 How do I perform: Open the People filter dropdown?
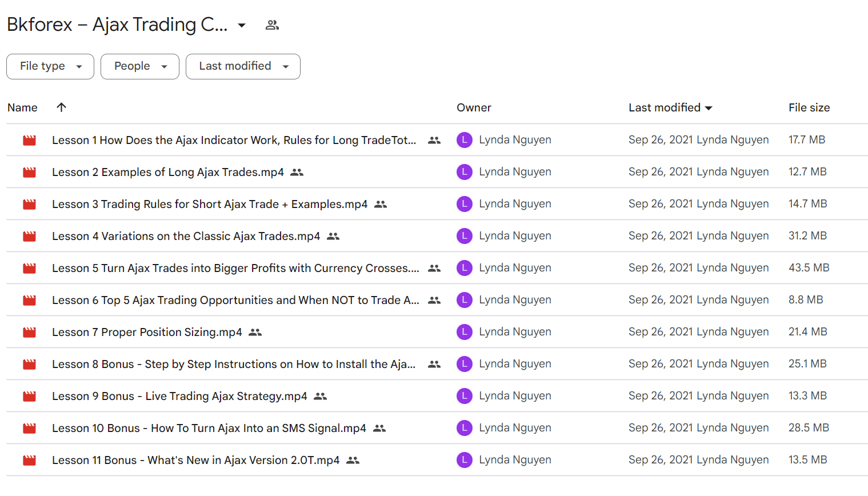point(140,66)
